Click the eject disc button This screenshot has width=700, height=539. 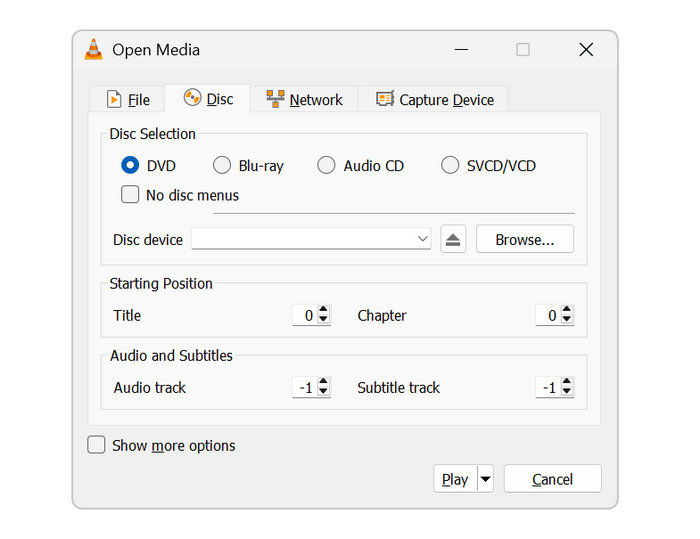click(453, 239)
